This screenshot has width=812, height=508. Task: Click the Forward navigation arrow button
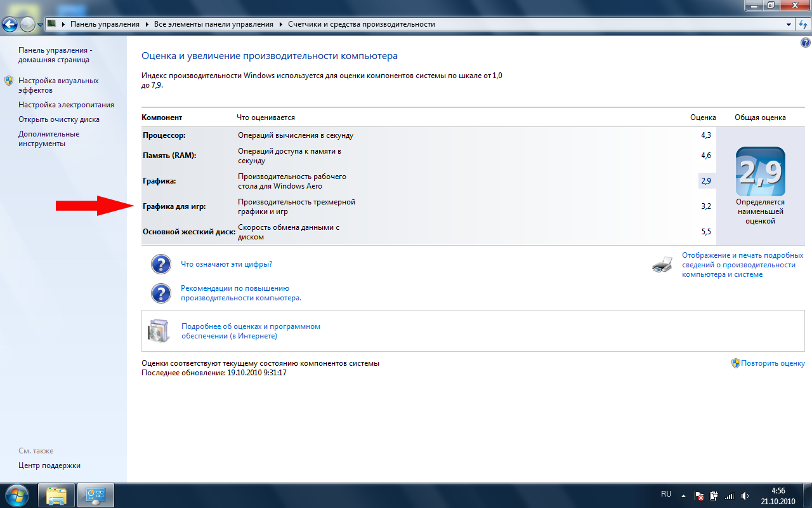27,24
